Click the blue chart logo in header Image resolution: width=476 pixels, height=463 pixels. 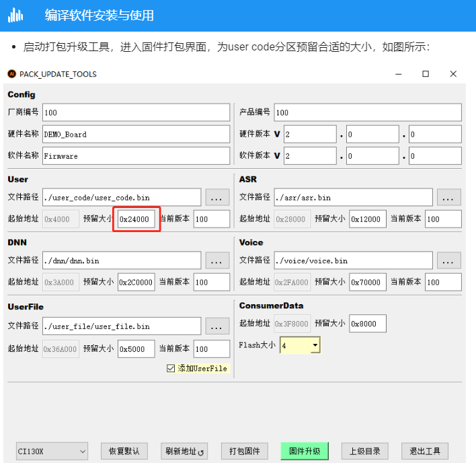tap(16, 15)
